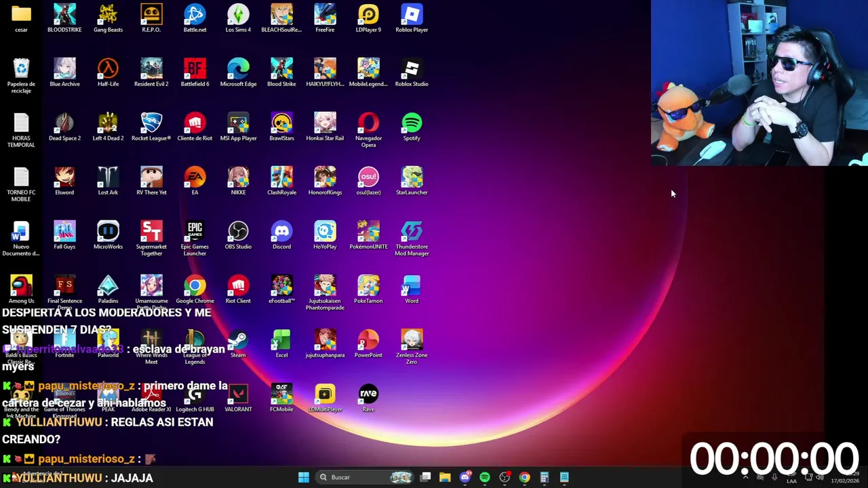Open the cesar folder on desktop
The image size is (868, 488).
pos(21,18)
